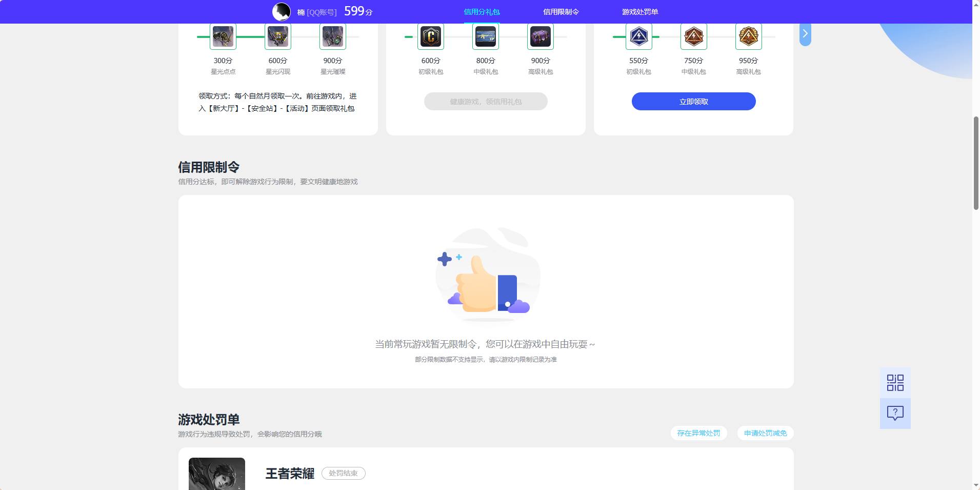Open the 申请处罚减免 link
Screen dimensions: 980x490
click(x=765, y=433)
